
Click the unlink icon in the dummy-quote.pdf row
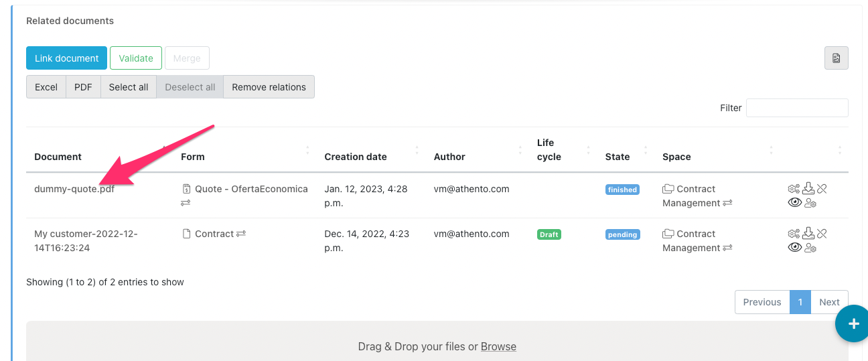point(822,189)
